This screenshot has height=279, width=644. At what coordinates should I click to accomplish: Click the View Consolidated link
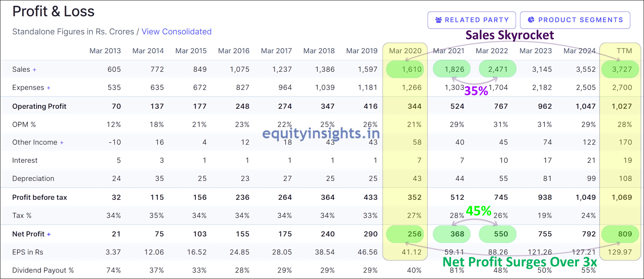pos(176,32)
